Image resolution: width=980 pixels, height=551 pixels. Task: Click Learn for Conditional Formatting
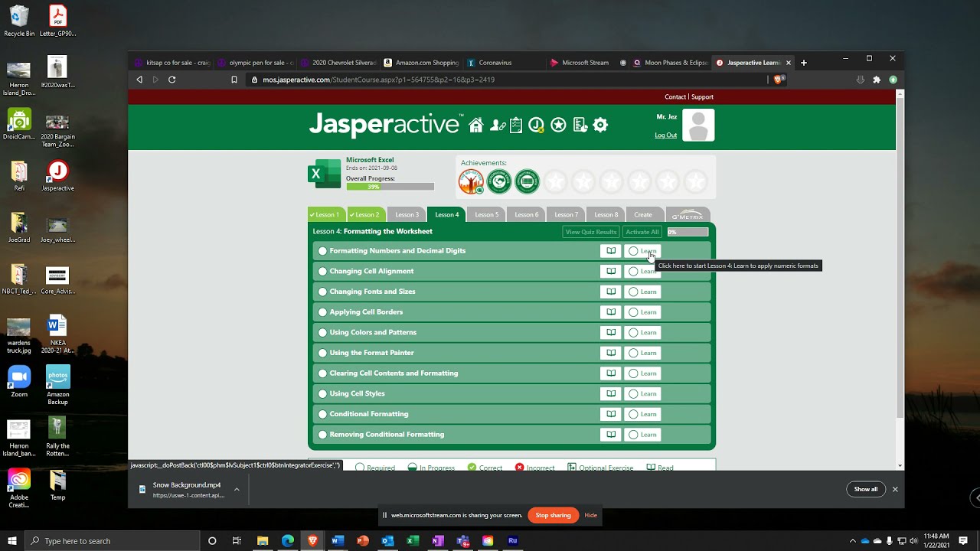642,414
